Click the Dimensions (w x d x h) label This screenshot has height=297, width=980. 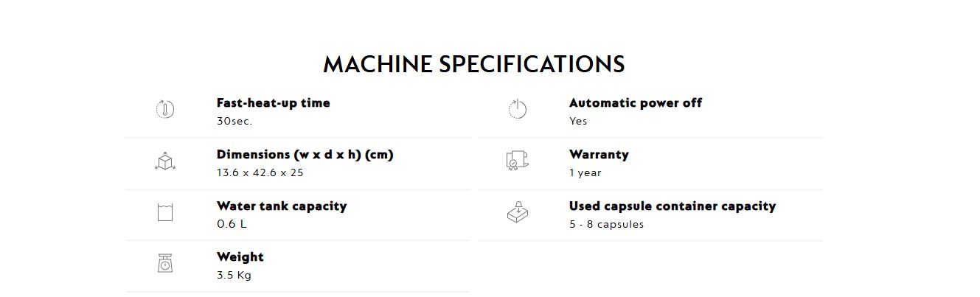[305, 155]
